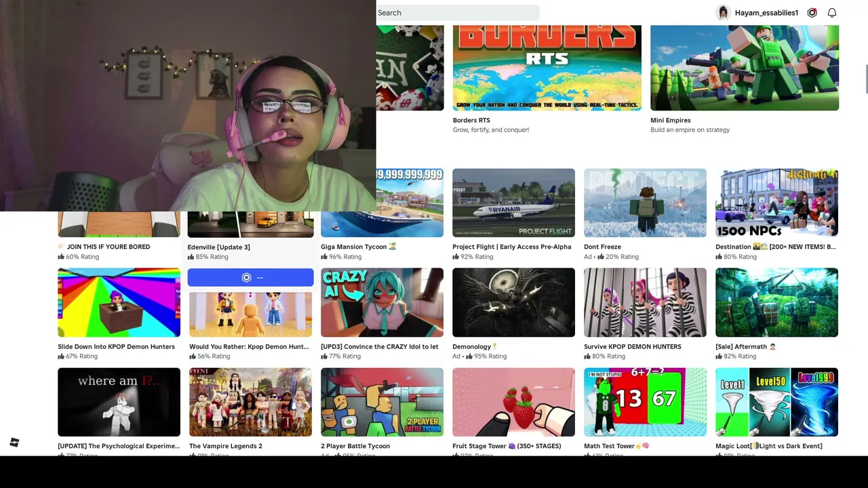The height and width of the screenshot is (488, 868).
Task: Select the Would You Rather game thumbnail
Action: (x=250, y=314)
